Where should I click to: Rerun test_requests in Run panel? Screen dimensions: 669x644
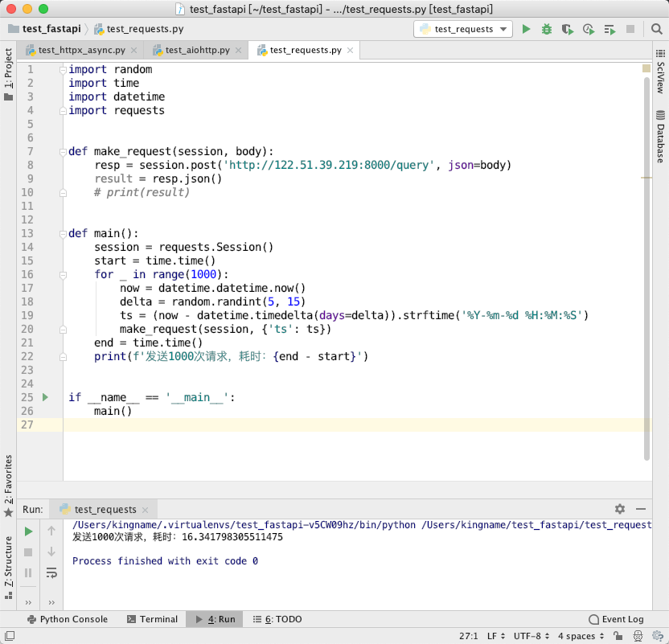[29, 531]
